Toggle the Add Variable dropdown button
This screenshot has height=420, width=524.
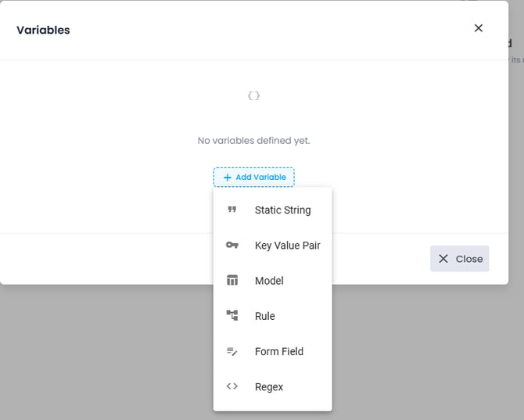click(x=254, y=178)
